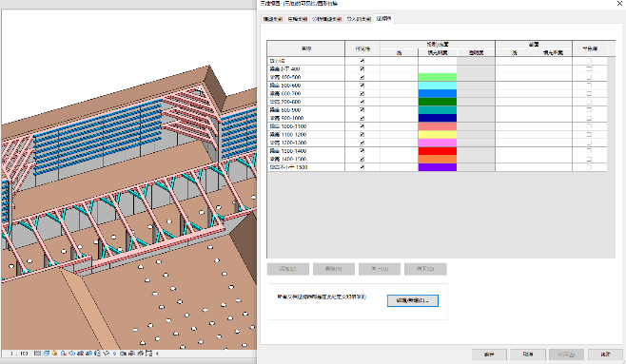This screenshot has height=364, width=626.
Task: Click the 编辑/新建 button
Action: [412, 300]
